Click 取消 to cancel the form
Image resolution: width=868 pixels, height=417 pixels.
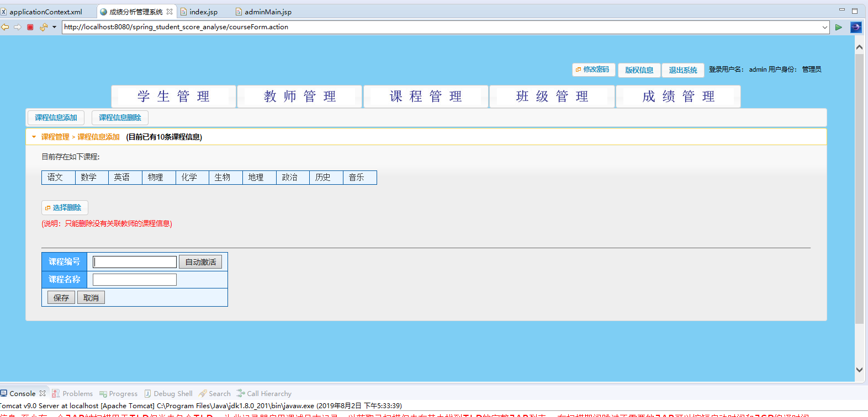tap(91, 298)
